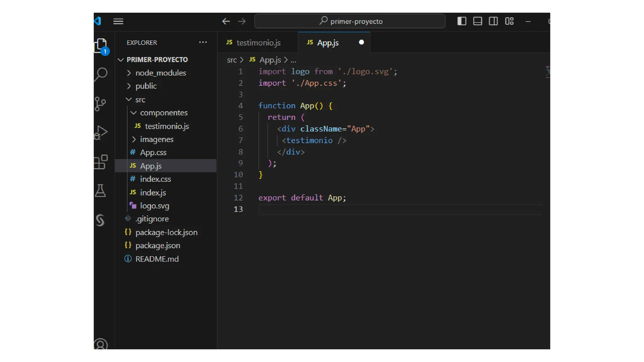Open README.md in the file tree

pos(166,259)
